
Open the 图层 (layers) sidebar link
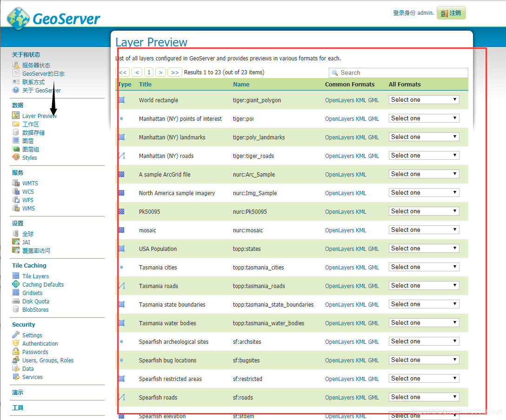pyautogui.click(x=28, y=141)
